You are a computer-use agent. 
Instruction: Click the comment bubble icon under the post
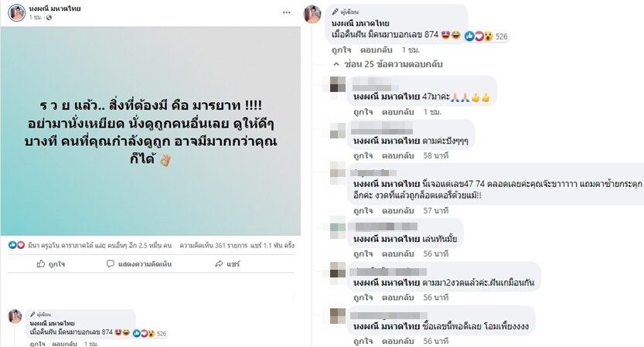(x=110, y=264)
